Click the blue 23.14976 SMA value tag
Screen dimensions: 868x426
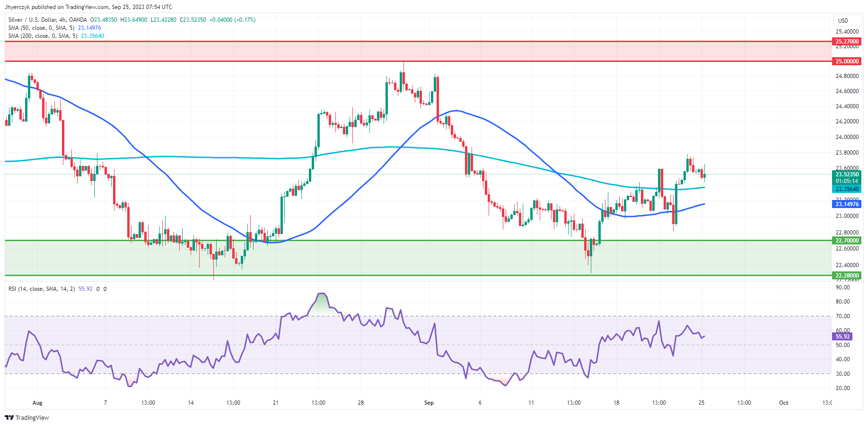coord(847,204)
